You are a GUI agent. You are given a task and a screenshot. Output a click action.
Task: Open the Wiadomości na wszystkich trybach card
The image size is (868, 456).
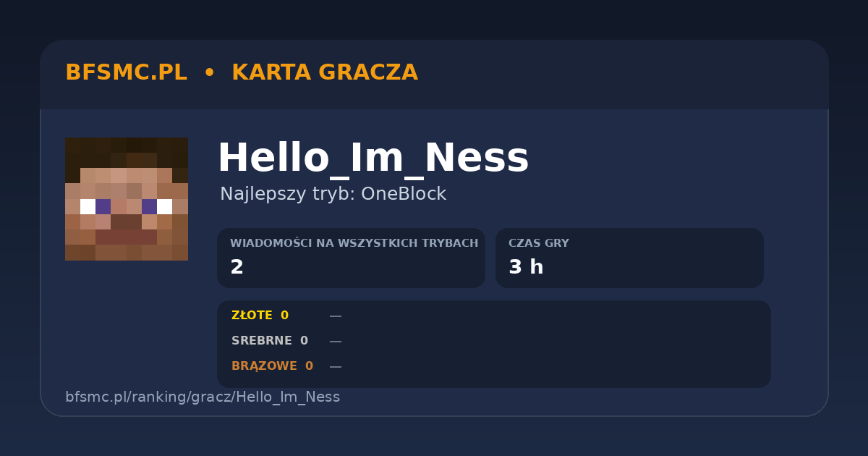tap(351, 258)
